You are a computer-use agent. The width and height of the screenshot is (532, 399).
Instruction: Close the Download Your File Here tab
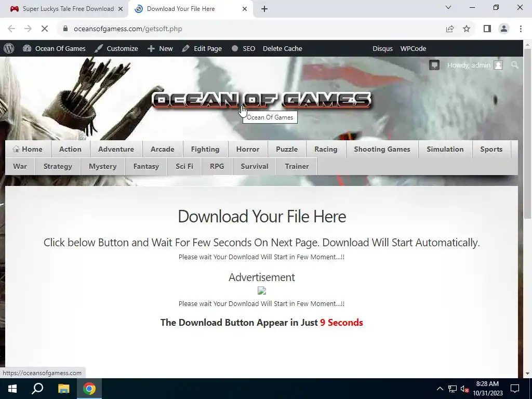(x=245, y=9)
